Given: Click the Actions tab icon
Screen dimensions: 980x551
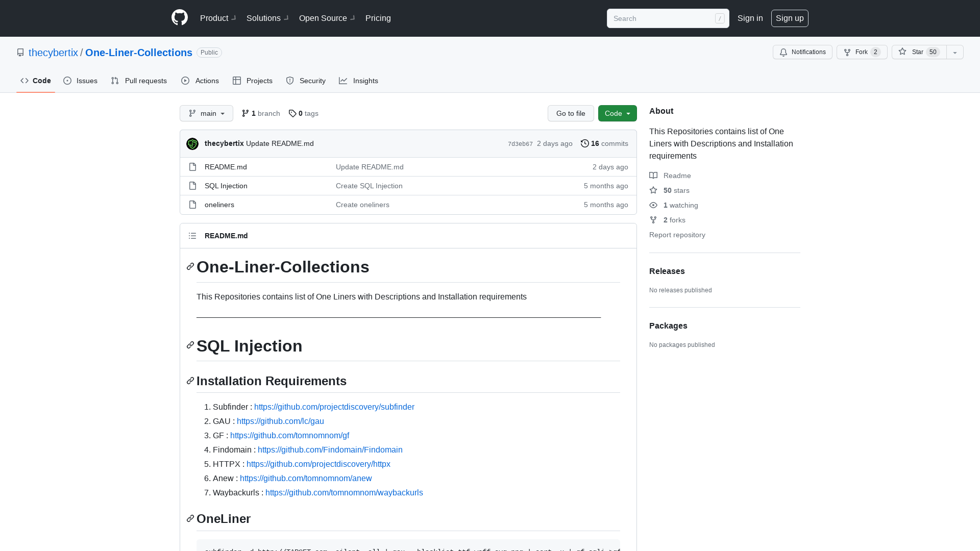Looking at the screenshot, I should pos(185,81).
